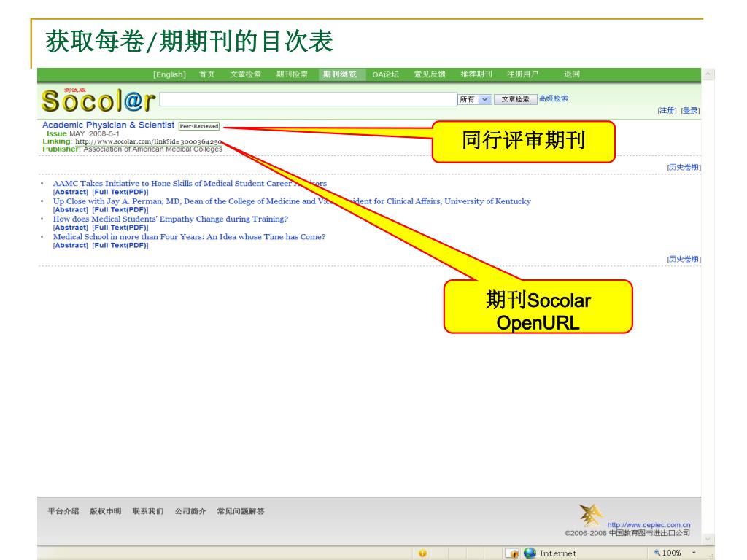This screenshot has height=560, width=747.
Task: Click the Internet zone globe icon
Action: (530, 553)
